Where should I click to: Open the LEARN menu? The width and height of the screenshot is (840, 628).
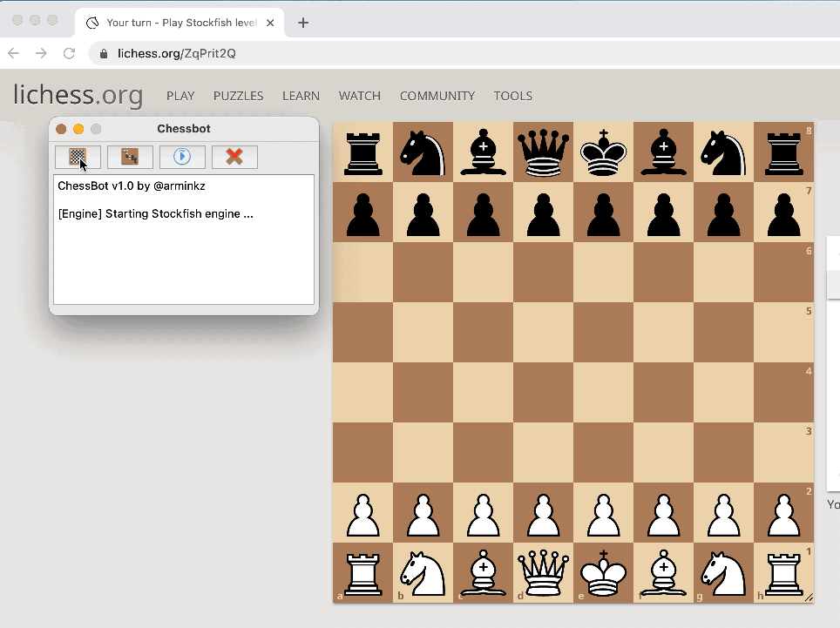coord(301,96)
